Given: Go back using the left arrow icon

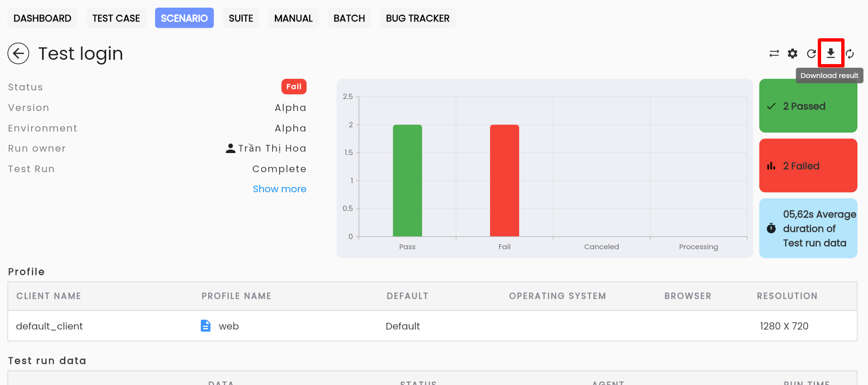Looking at the screenshot, I should coord(18,54).
